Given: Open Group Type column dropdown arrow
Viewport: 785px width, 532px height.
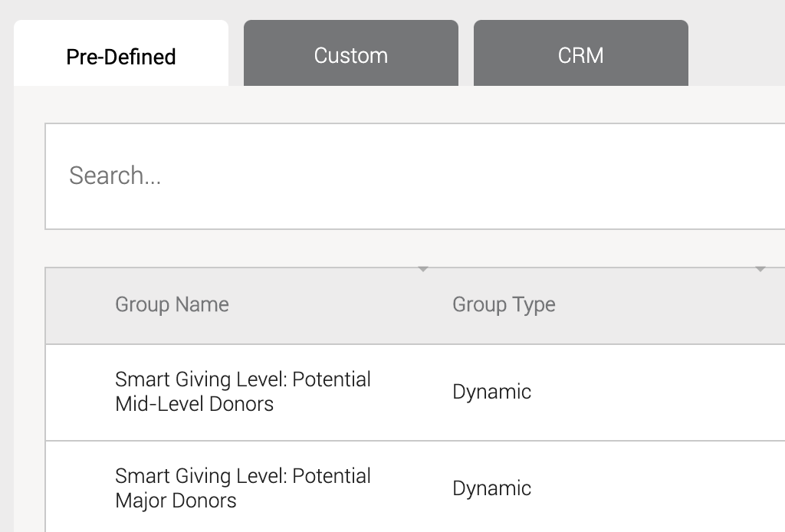Looking at the screenshot, I should click(760, 269).
